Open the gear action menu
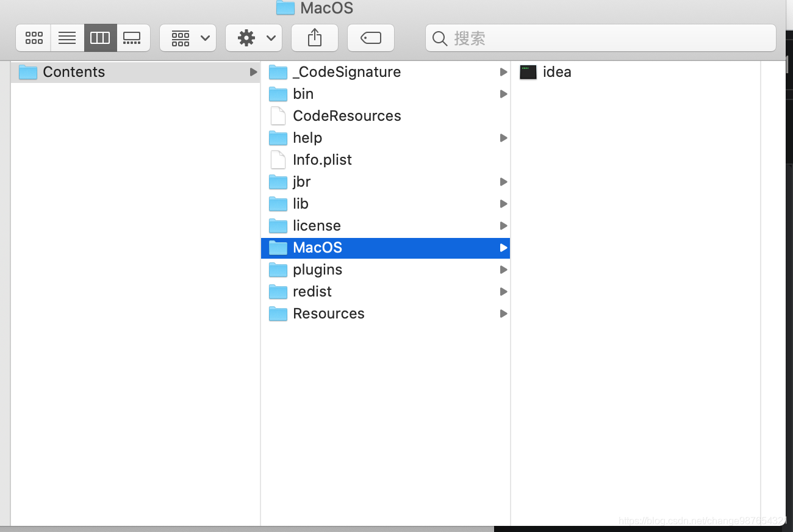 (254, 38)
